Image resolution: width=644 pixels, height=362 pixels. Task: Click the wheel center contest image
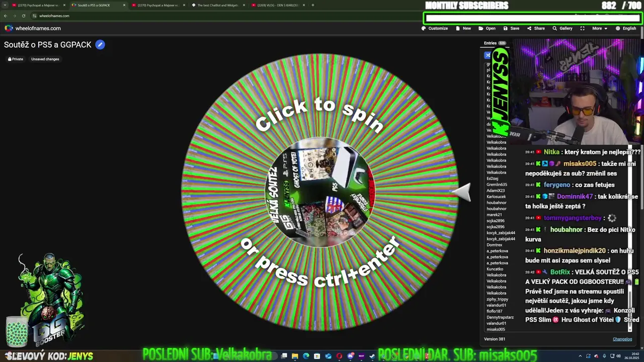coord(319,193)
